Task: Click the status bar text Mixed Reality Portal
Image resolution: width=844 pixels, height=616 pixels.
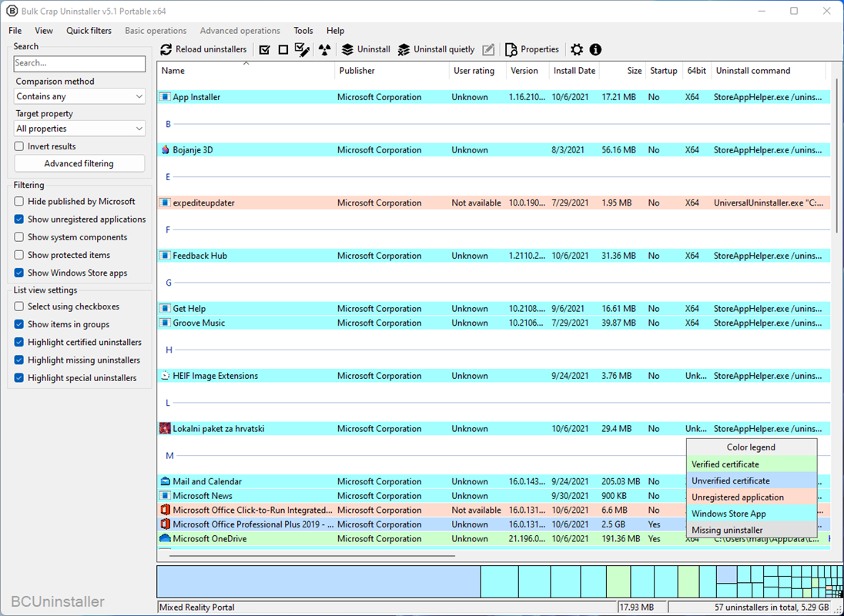Action: (197, 608)
